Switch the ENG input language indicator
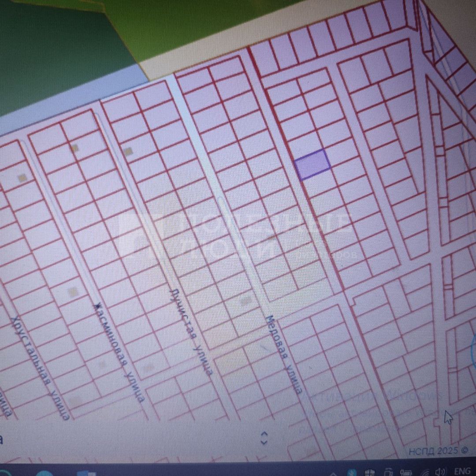The width and height of the screenshot is (476, 476). (x=462, y=471)
